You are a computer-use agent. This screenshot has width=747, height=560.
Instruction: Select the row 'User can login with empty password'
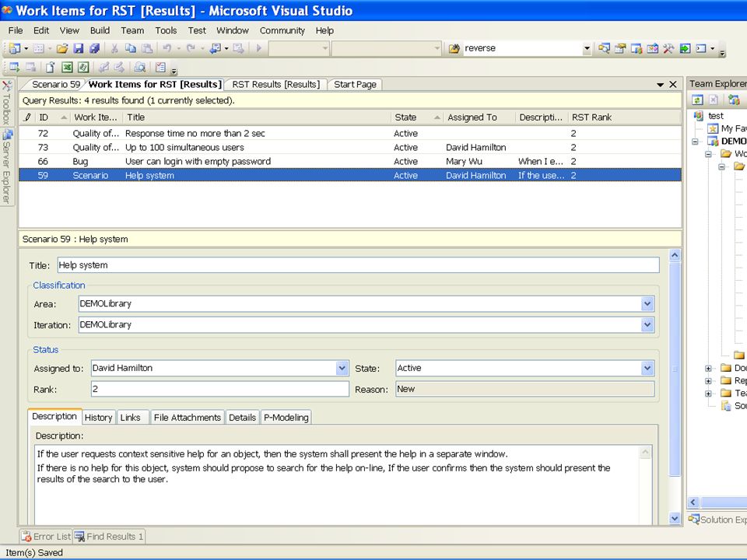(350, 162)
